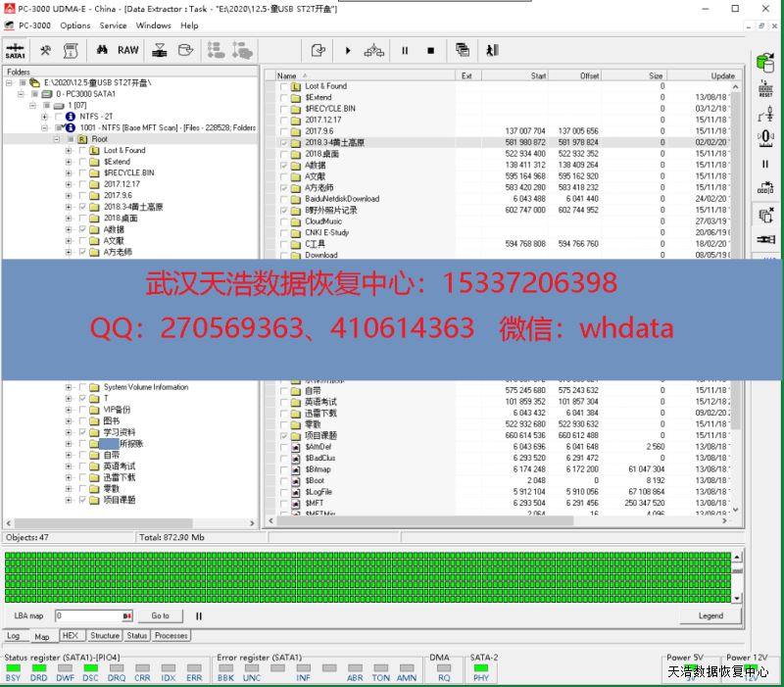Collapse the Root folder node
This screenshot has width=784, height=687.
[x=57, y=139]
